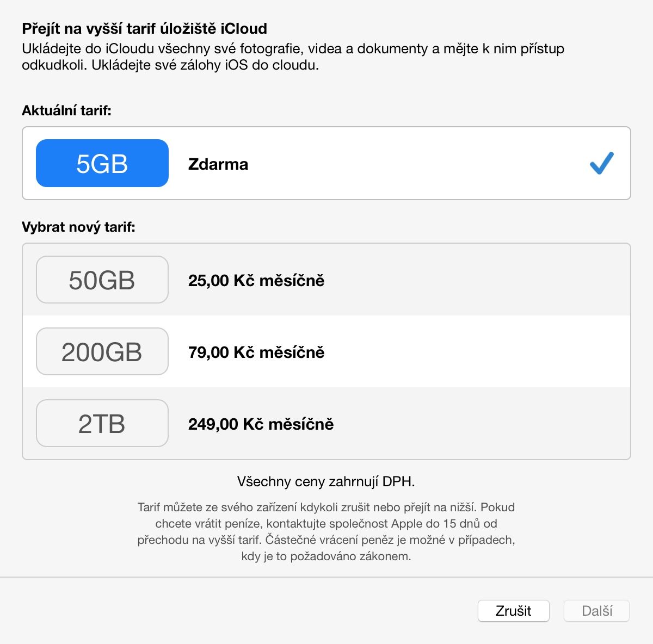Screen dimensions: 653x644
Task: Click the blue 5GB plan badge
Action: point(102,163)
